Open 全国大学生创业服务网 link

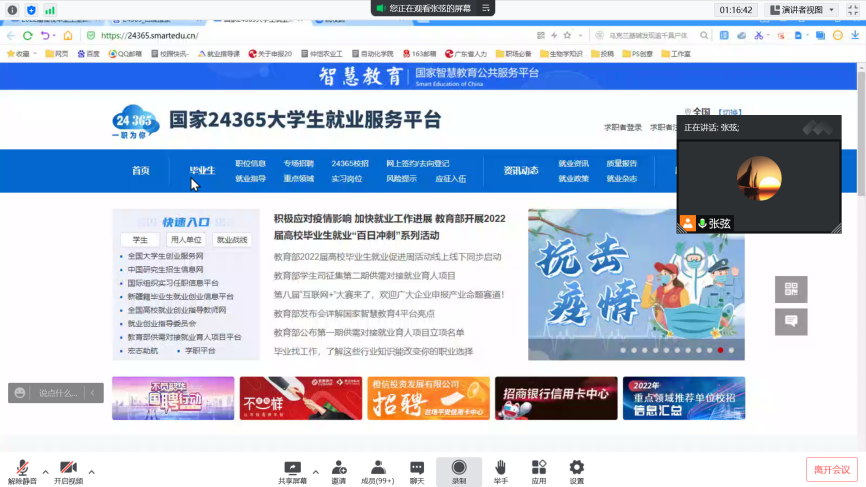(166, 256)
